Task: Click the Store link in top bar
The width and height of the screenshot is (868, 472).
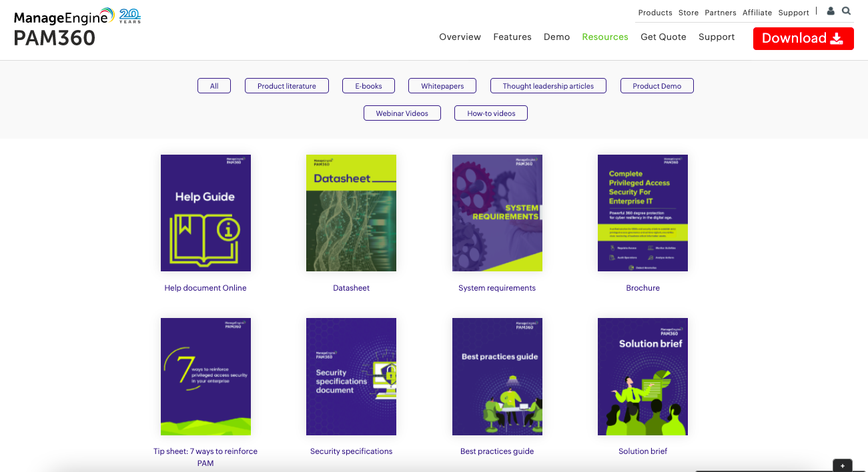Action: [x=689, y=13]
